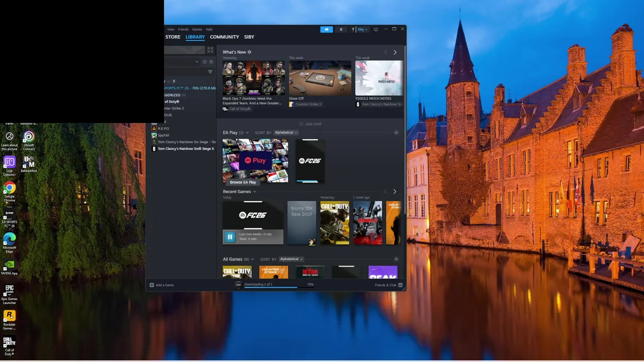Screen dimensions: 644x362
Task: Open the sidebar collection filter dropdown
Action: 197,62
